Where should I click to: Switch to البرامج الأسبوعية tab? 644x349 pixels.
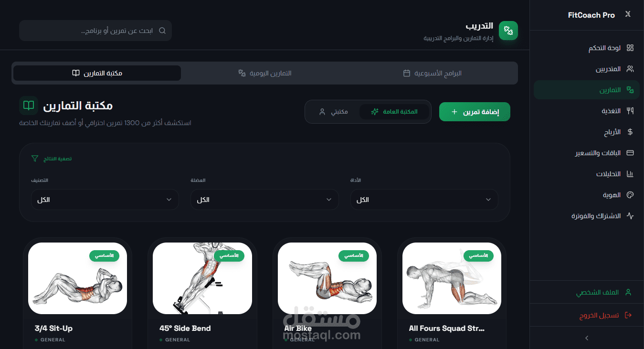pyautogui.click(x=433, y=73)
